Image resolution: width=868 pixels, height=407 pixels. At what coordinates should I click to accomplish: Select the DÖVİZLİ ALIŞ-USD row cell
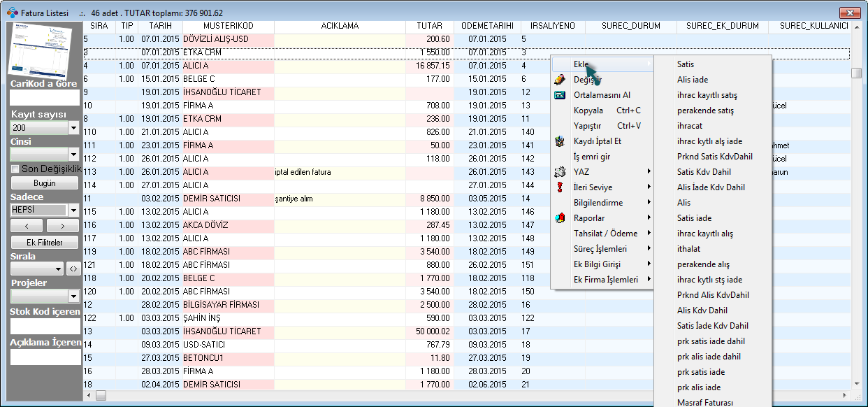click(228, 39)
